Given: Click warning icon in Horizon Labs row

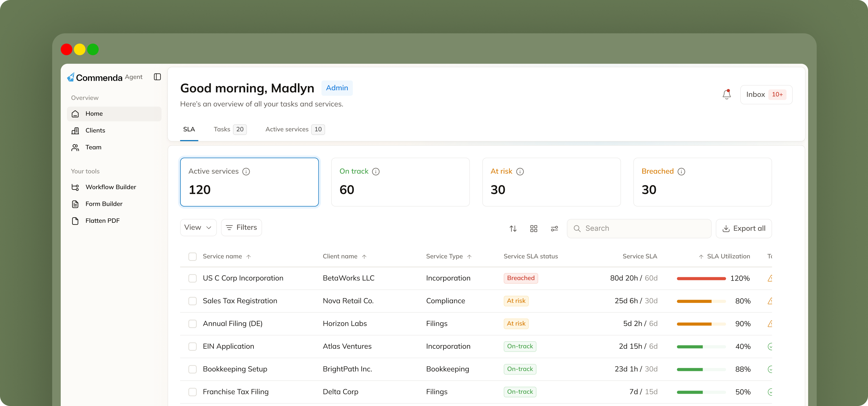Looking at the screenshot, I should [x=770, y=324].
